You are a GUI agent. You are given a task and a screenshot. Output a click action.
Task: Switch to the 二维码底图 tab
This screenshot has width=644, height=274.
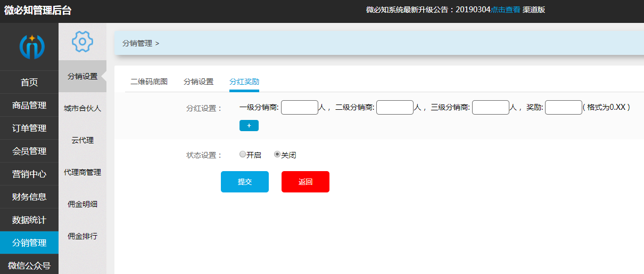[x=149, y=82]
